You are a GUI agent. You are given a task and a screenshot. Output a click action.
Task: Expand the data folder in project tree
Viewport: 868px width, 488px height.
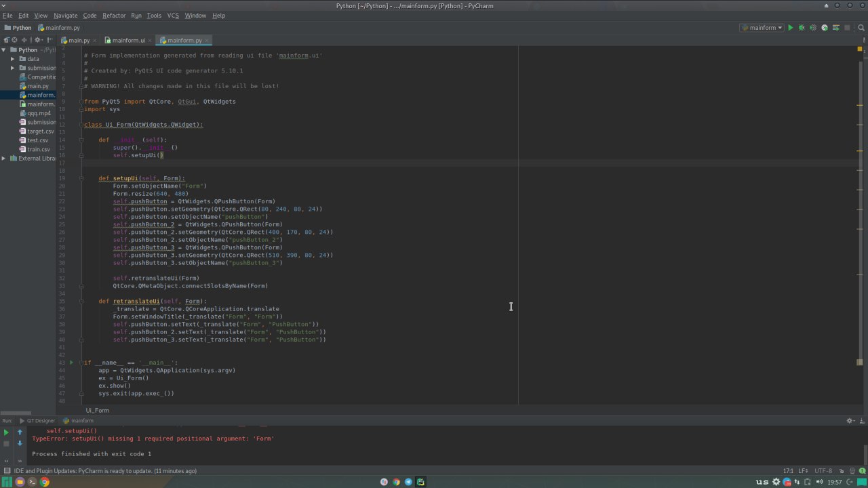(12, 59)
